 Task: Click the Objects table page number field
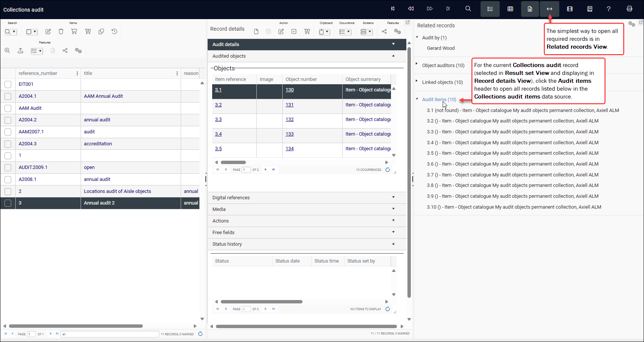click(246, 170)
